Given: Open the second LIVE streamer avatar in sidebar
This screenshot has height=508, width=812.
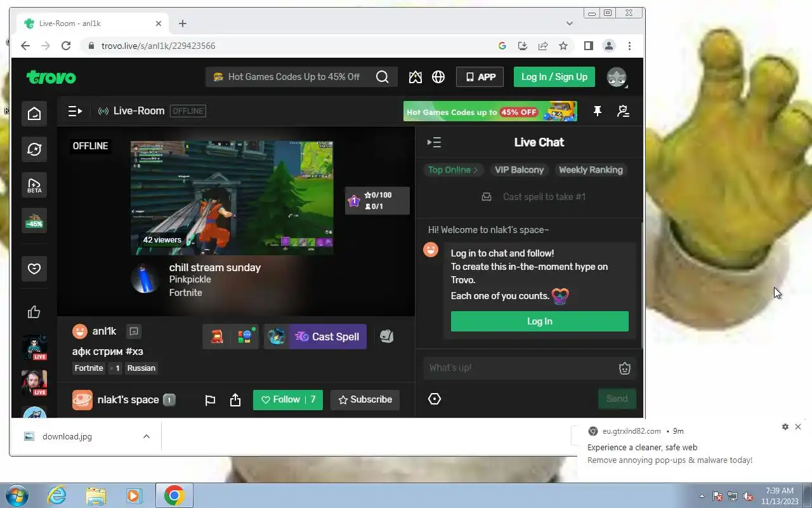Looking at the screenshot, I should click(34, 383).
